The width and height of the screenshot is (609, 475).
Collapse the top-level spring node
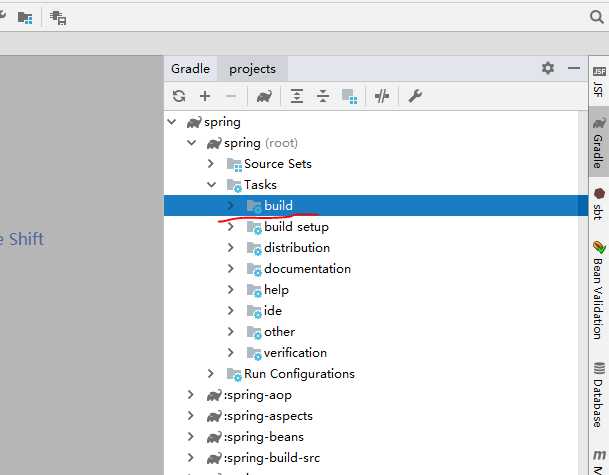click(172, 122)
